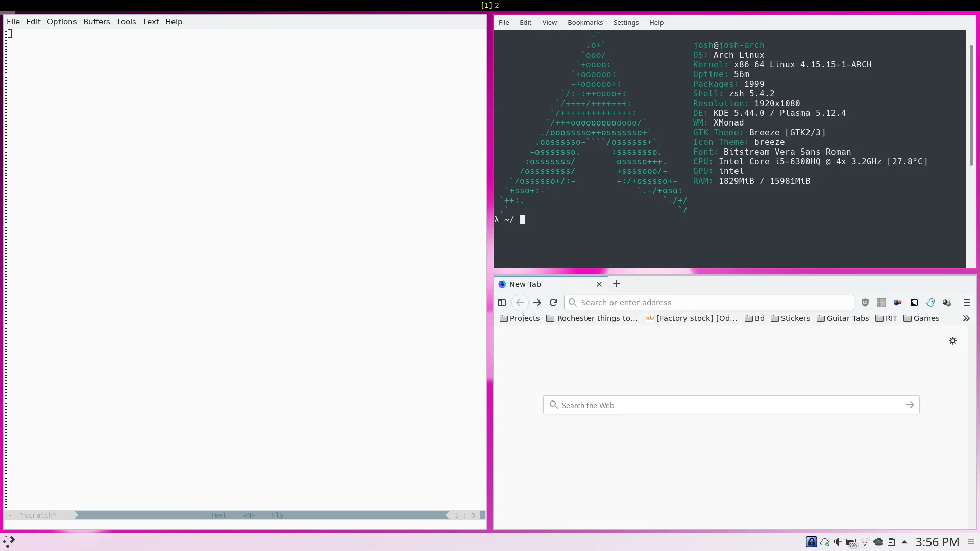Go back using the back arrow

[x=520, y=302]
